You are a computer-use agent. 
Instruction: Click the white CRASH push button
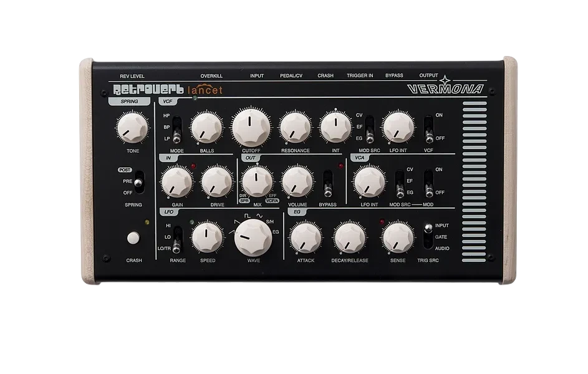click(133, 238)
